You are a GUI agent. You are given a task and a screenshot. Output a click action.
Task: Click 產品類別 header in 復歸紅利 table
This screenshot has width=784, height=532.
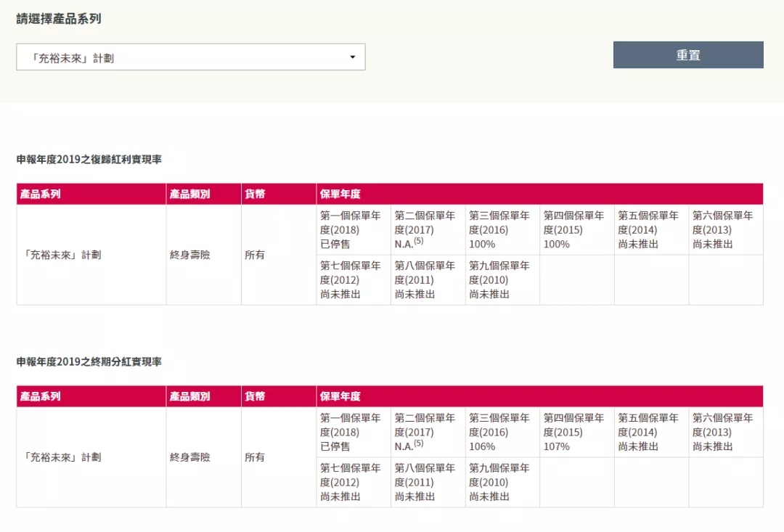pos(203,194)
